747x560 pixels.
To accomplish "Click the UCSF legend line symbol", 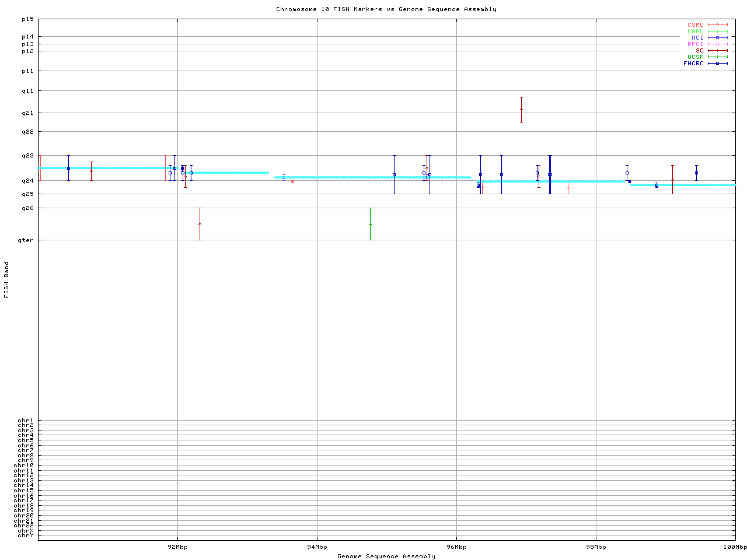I will click(717, 57).
